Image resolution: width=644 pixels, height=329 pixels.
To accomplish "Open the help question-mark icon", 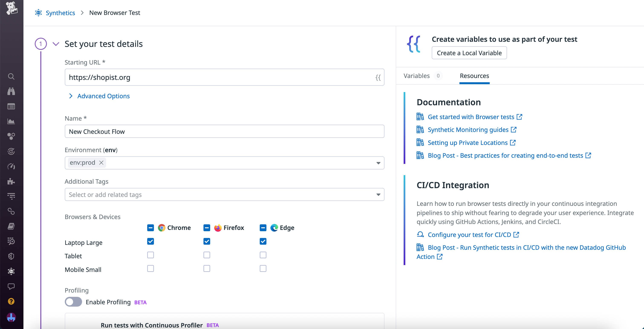I will [11, 301].
